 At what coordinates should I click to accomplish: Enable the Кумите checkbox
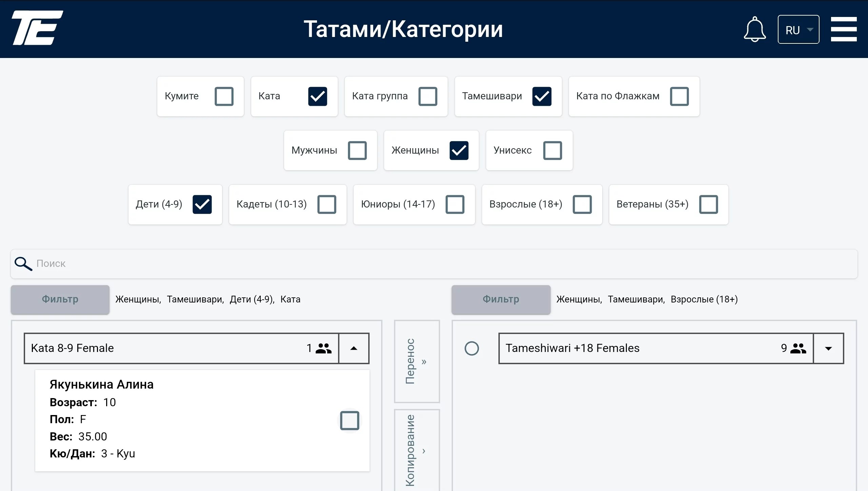[224, 96]
